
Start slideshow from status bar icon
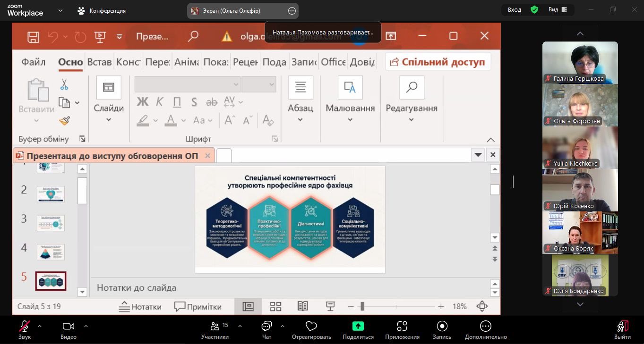pyautogui.click(x=330, y=307)
